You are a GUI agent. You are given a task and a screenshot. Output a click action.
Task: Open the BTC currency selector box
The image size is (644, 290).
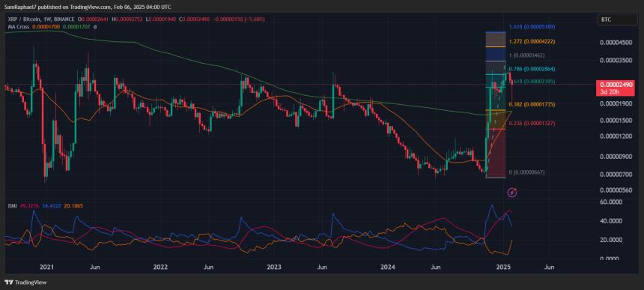point(617,19)
